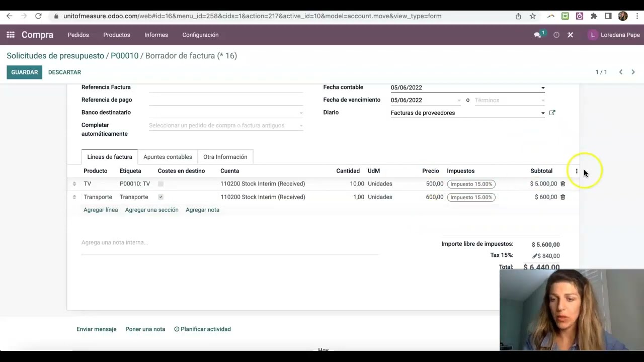Click Agregar una sección link

point(152,210)
